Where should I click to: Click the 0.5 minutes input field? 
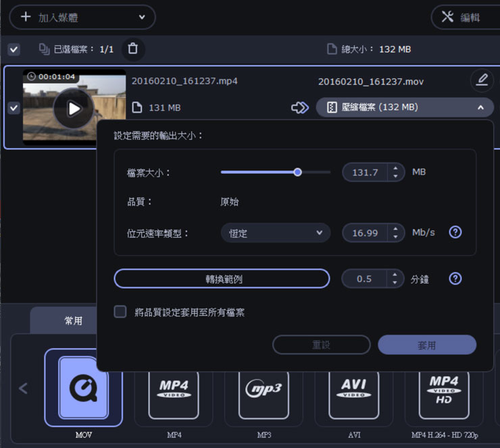click(x=364, y=278)
